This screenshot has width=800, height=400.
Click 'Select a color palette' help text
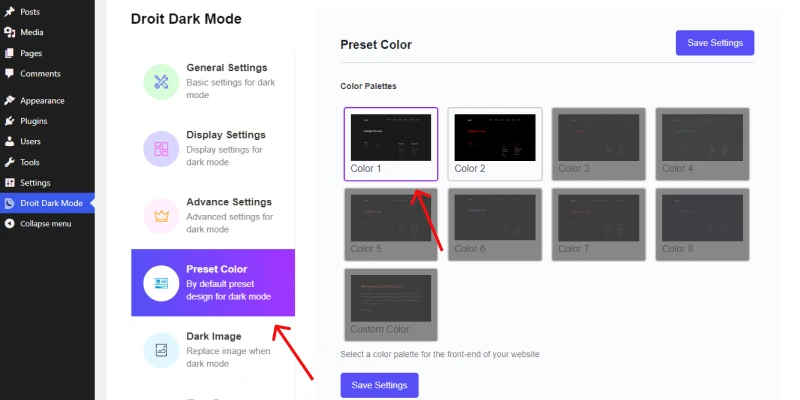[x=440, y=354]
